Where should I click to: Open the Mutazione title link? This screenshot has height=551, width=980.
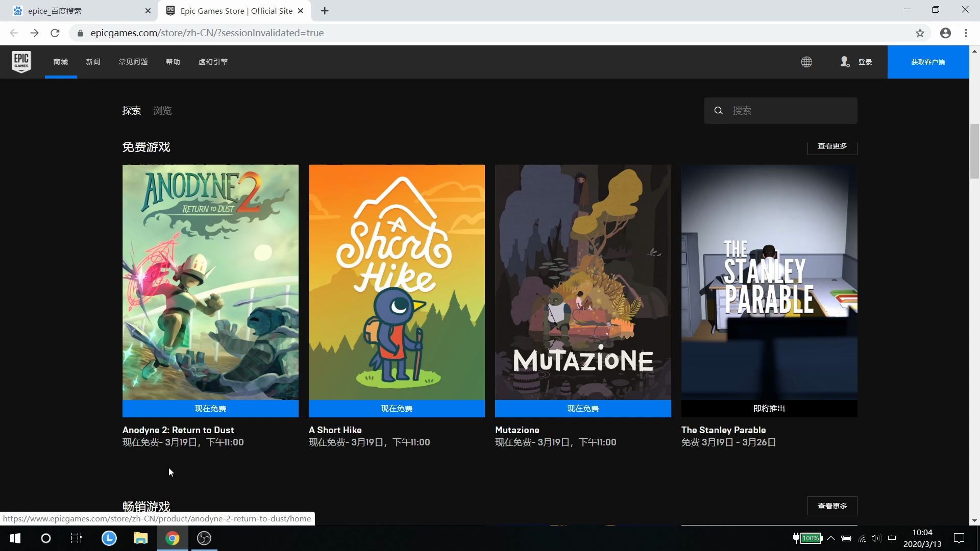517,430
